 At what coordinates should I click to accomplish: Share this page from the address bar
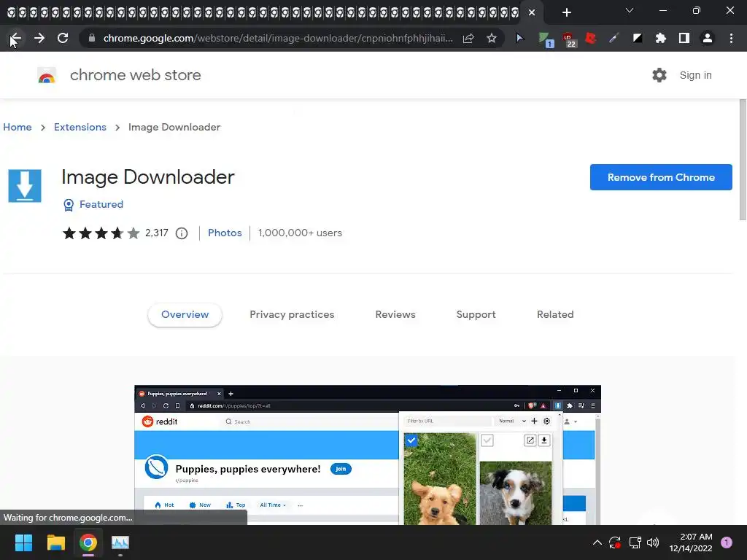[468, 38]
